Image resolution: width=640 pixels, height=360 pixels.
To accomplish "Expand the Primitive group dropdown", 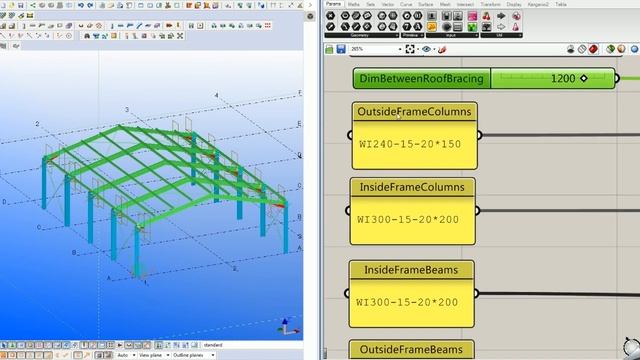I will tap(422, 36).
